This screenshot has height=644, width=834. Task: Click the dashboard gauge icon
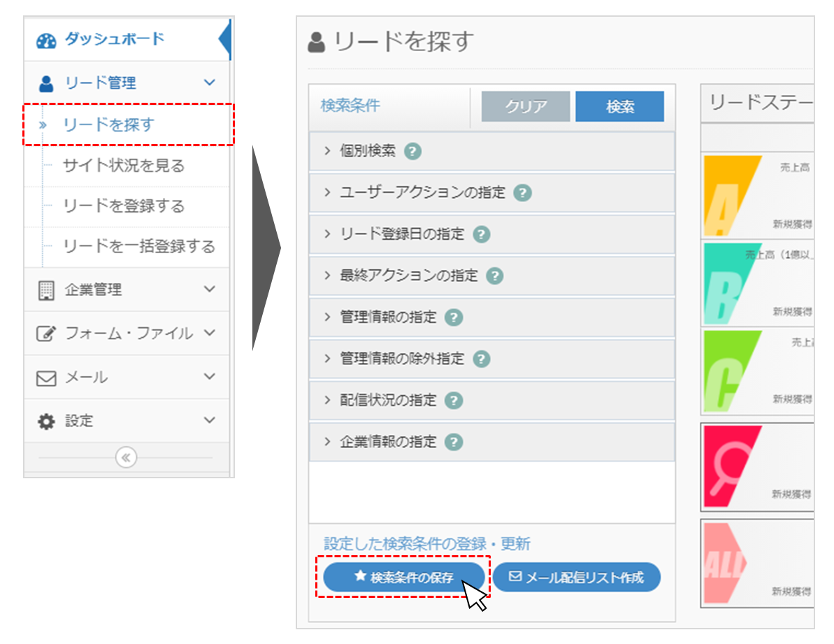point(46,41)
